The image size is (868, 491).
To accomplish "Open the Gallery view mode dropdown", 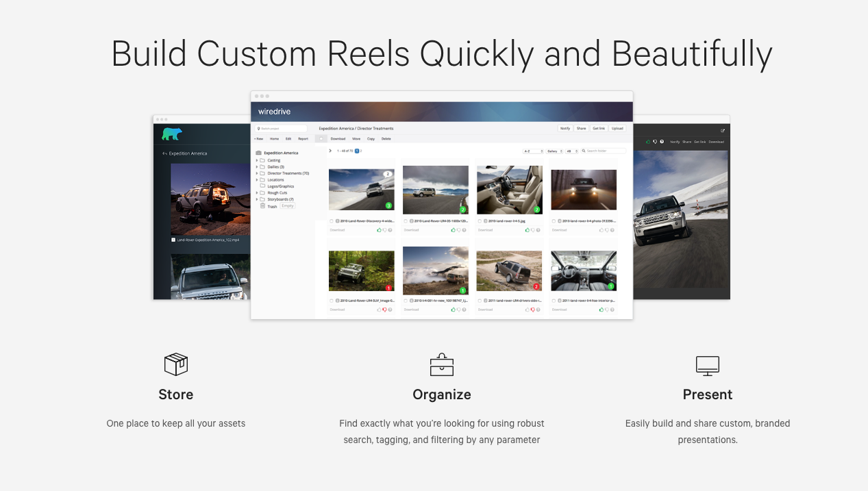I will tap(555, 151).
